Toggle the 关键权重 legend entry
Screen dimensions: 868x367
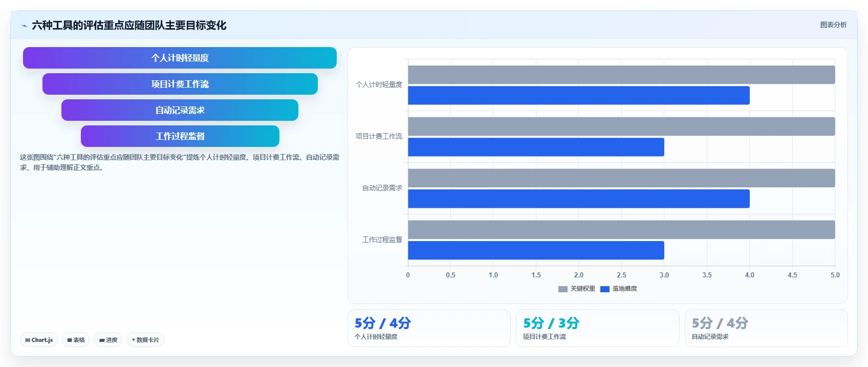click(577, 289)
